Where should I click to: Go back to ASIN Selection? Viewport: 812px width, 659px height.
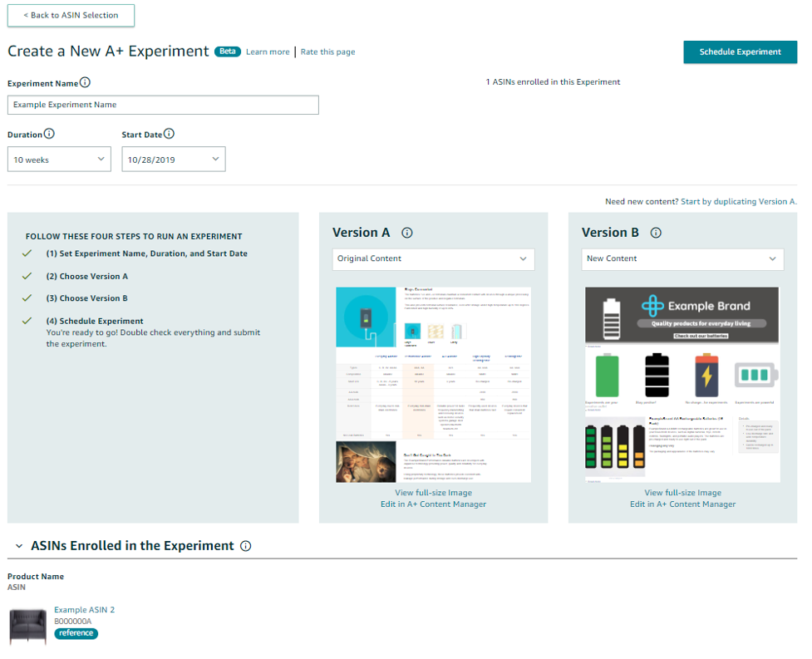(71, 16)
